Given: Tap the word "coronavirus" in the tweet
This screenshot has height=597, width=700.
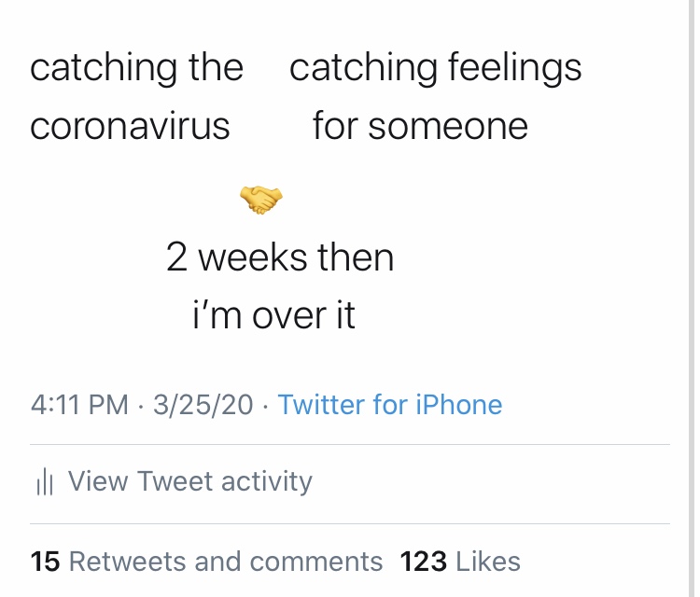Looking at the screenshot, I should (x=130, y=126).
